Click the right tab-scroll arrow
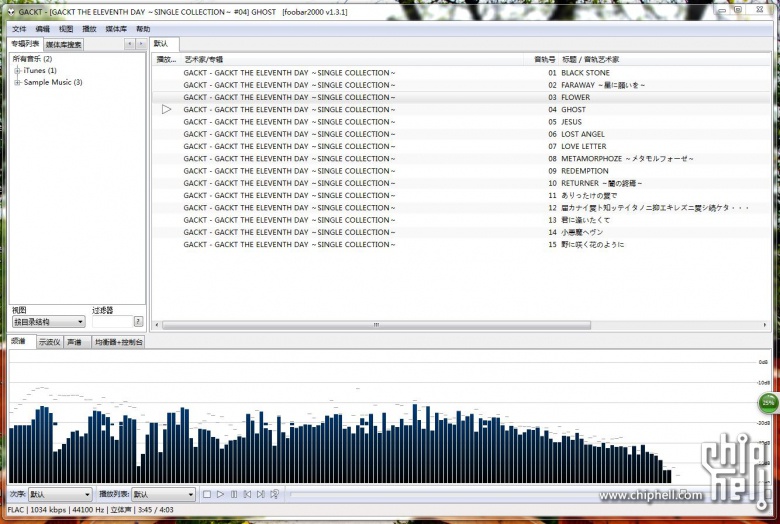This screenshot has height=524, width=780. tap(141, 44)
